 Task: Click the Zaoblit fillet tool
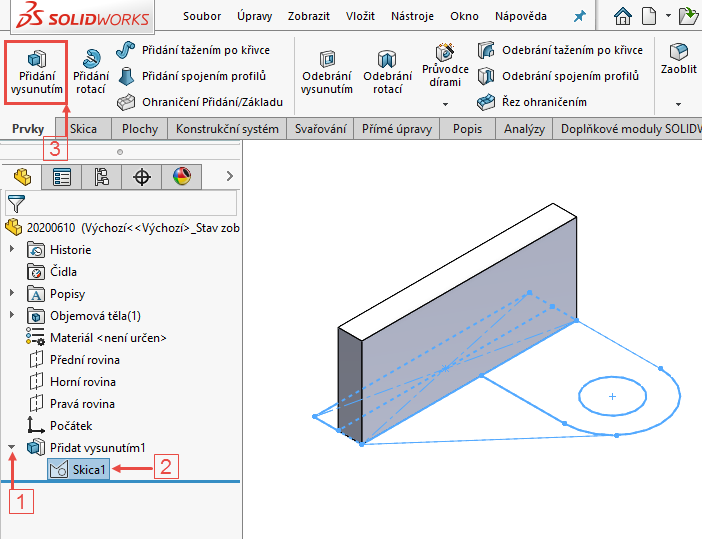[x=678, y=59]
